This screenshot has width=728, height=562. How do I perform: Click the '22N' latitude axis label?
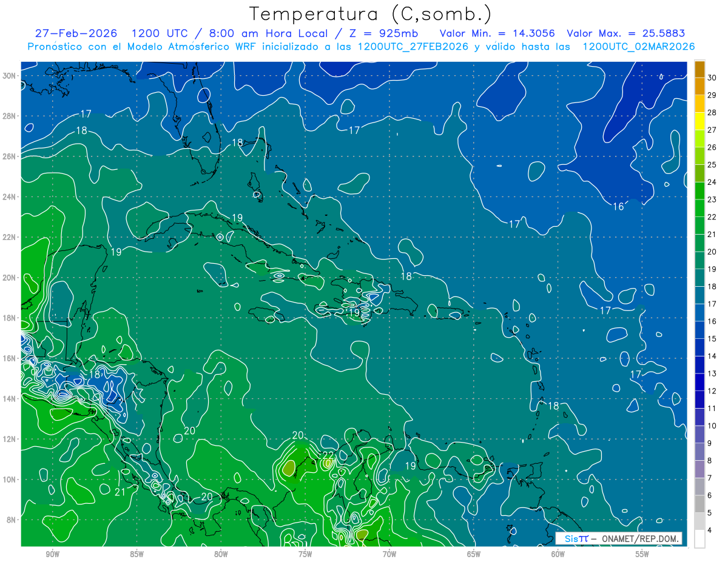tap(10, 237)
